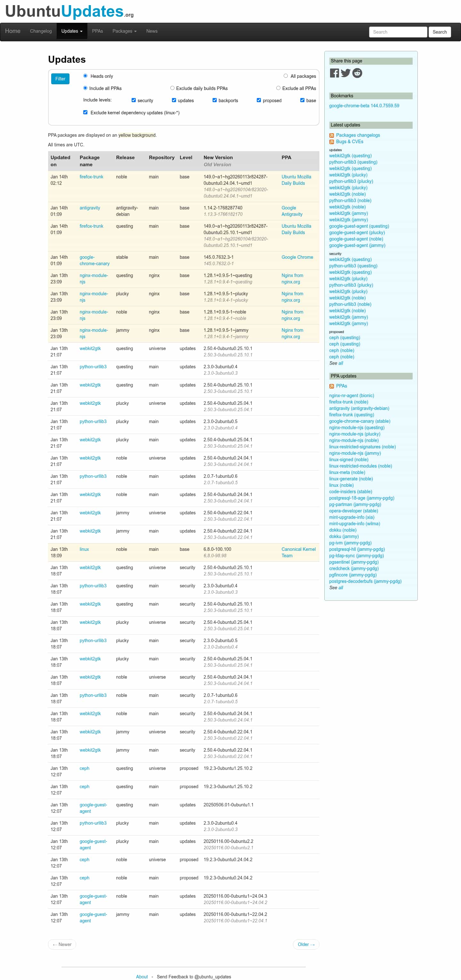This screenshot has width=461, height=980.
Task: Open the Packages changelogs RSS feed icon
Action: (x=332, y=135)
